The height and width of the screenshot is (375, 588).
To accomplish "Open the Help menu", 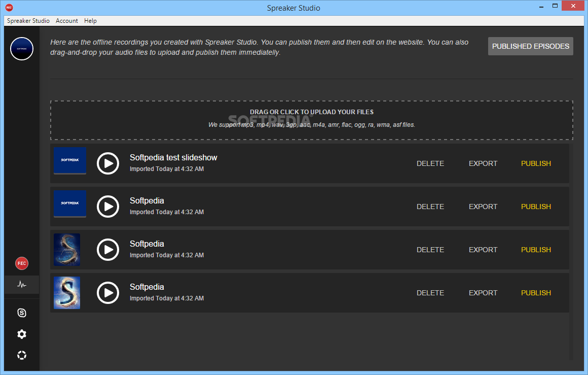I will coord(90,21).
